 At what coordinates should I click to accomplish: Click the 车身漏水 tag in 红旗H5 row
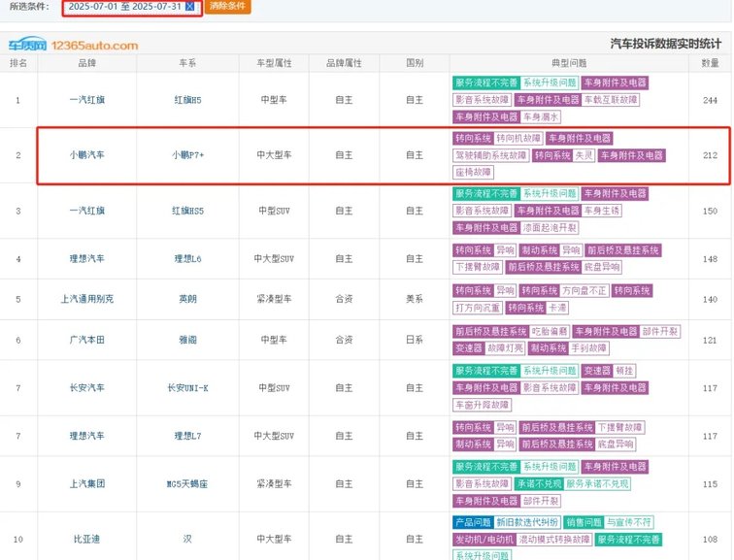540,117
